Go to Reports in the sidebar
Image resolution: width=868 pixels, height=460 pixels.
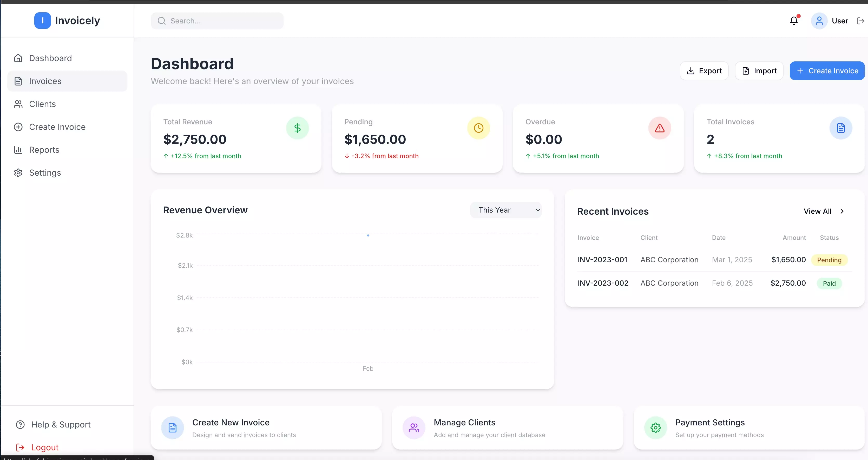pyautogui.click(x=44, y=150)
